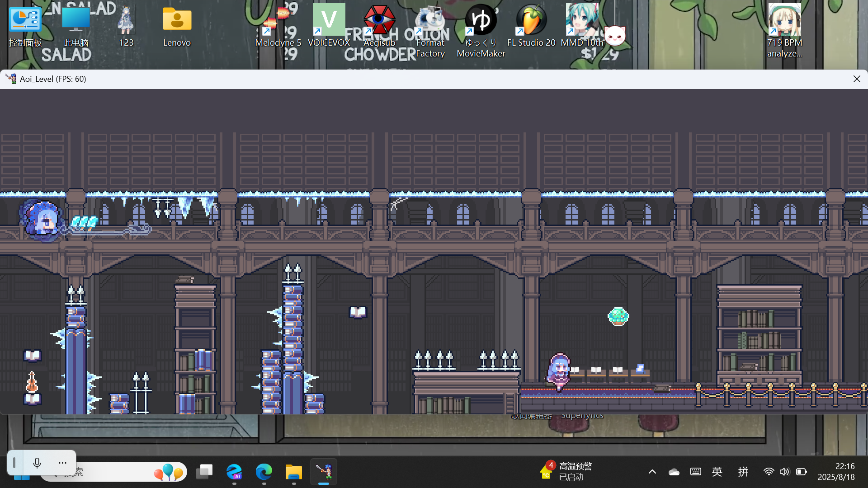This screenshot has width=868, height=488.
Task: Open 719 BPM analyze shortcut
Action: (x=784, y=31)
